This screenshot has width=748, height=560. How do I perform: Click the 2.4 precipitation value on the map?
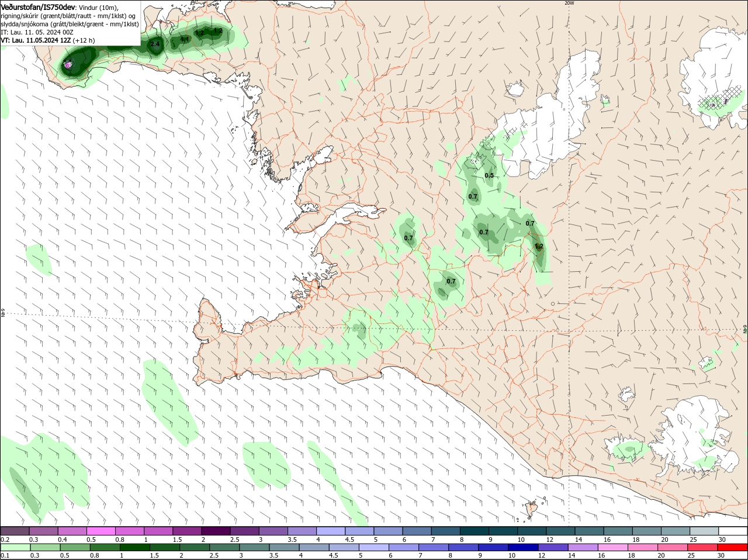click(155, 44)
